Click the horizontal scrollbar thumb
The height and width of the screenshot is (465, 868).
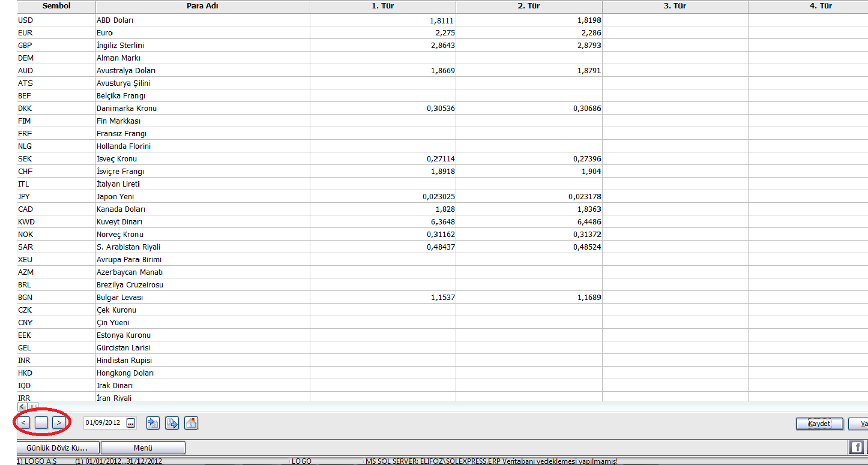(x=33, y=406)
